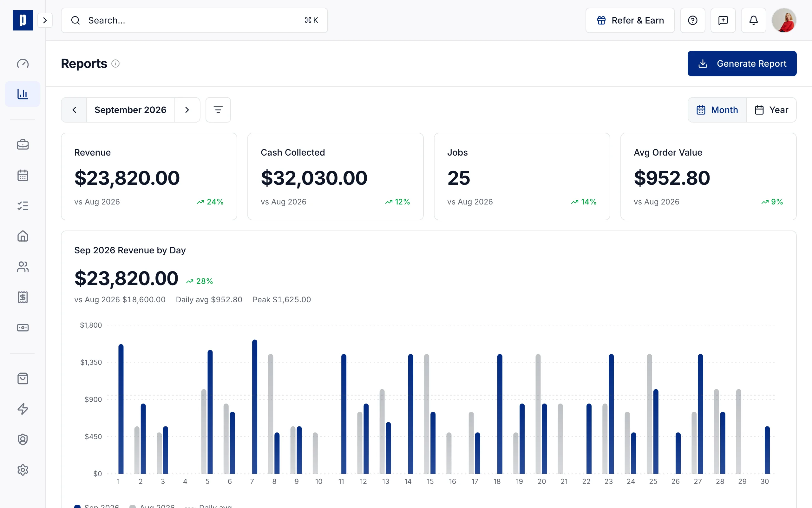Open the September 2026 month picker

131,110
